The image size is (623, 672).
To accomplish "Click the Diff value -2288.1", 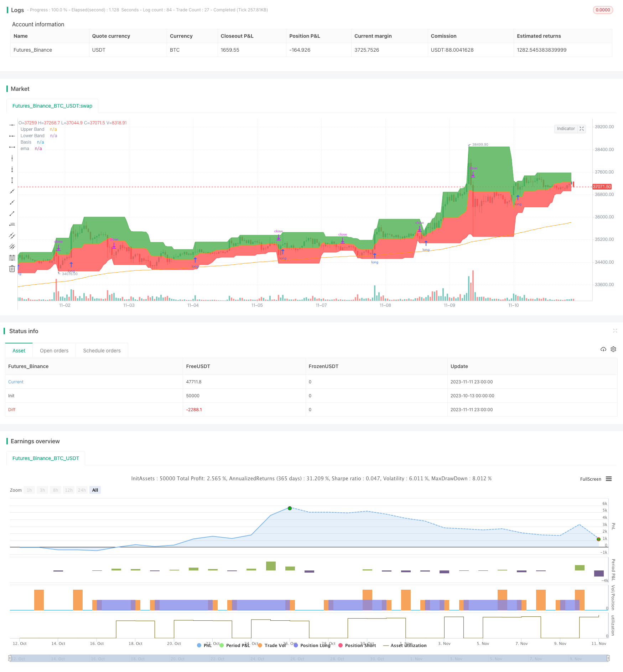I will 194,409.
